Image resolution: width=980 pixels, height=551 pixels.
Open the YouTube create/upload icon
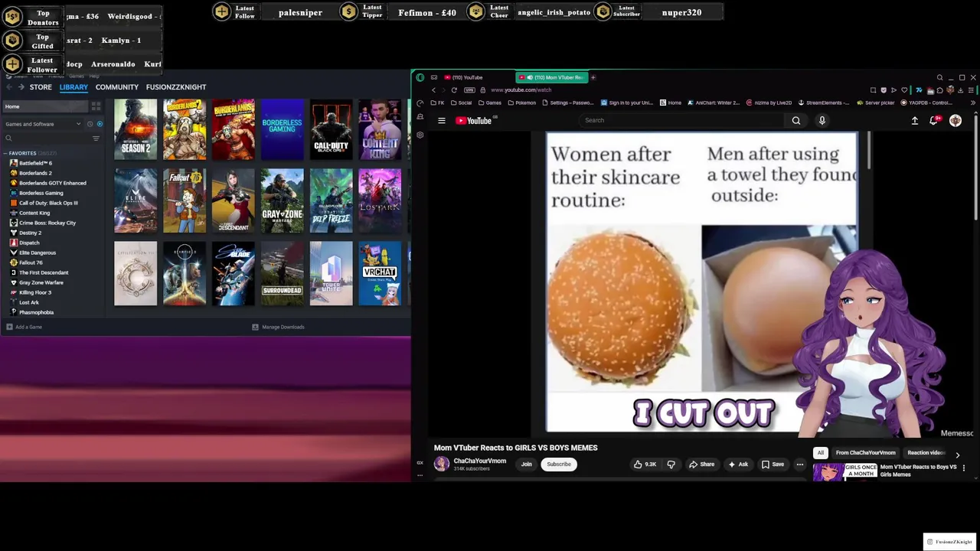(914, 120)
